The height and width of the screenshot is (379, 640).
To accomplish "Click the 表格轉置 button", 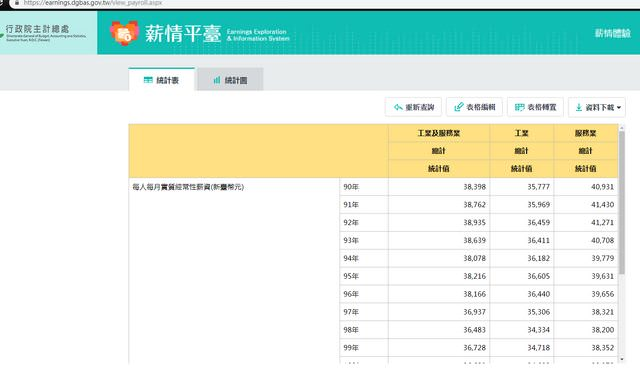I will (535, 107).
